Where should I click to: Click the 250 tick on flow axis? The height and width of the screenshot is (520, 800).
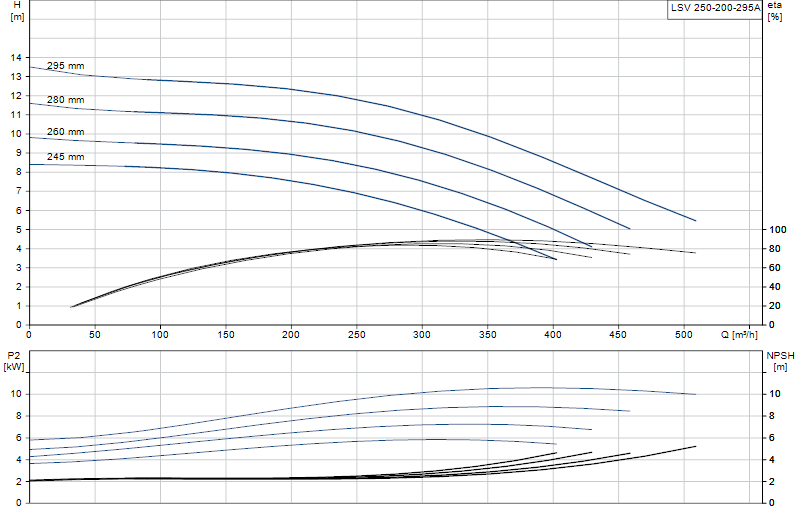356,335
